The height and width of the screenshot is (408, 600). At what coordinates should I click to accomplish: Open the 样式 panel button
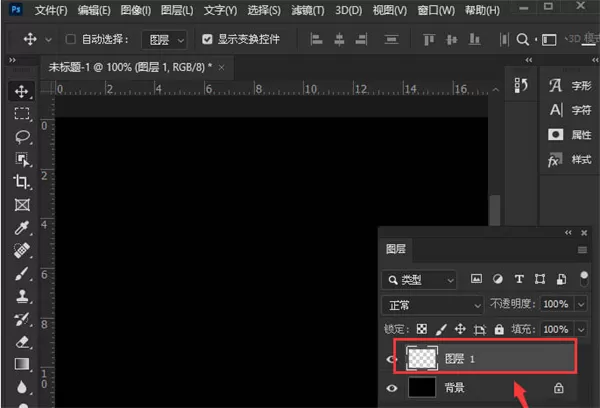[571, 160]
